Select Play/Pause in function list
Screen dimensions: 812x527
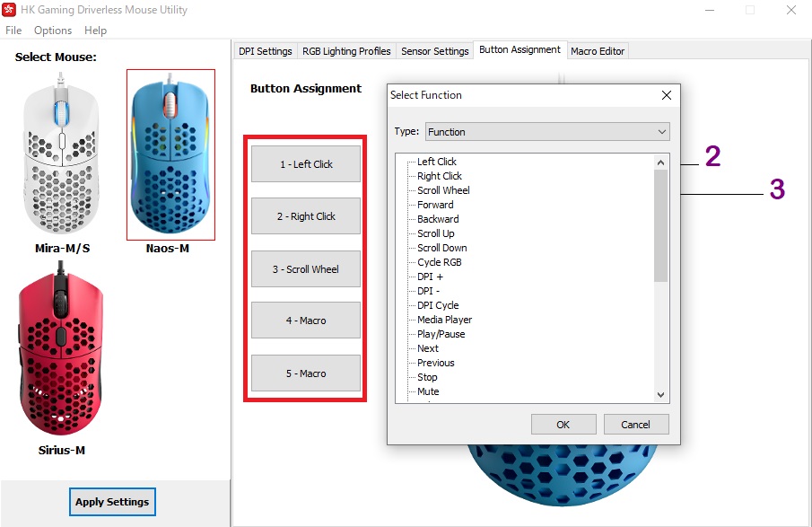click(x=441, y=334)
